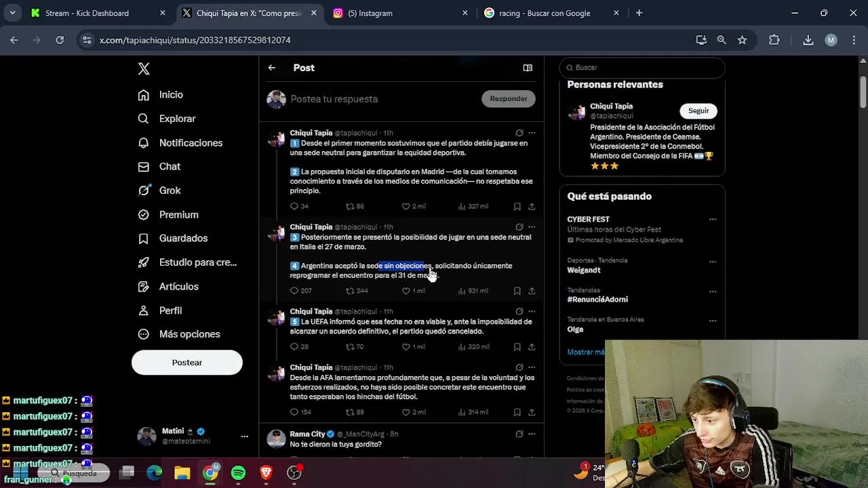Click the Responder button
The height and width of the screenshot is (488, 868).
point(509,99)
